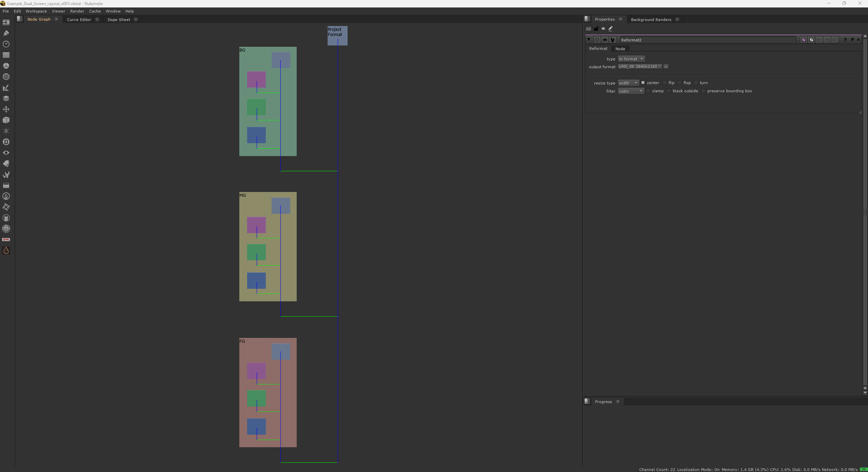Screen dimensions: 868x472
Task: Open the Draw tools with the pen icon
Action: [6, 33]
